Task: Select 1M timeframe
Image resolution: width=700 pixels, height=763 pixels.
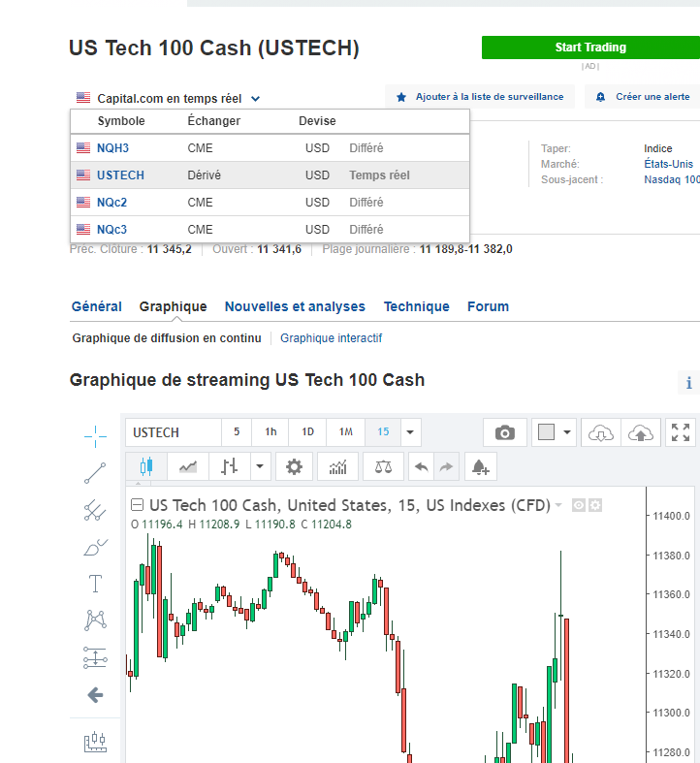Action: click(x=345, y=432)
